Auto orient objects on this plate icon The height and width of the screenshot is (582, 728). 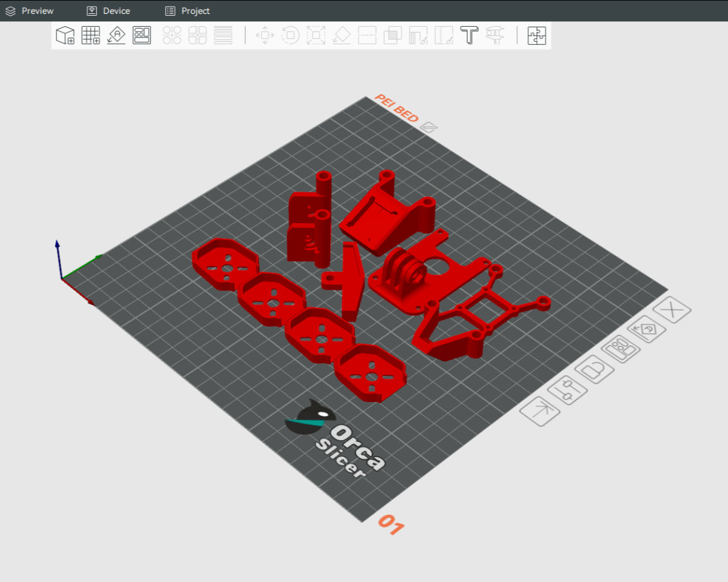pos(647,329)
